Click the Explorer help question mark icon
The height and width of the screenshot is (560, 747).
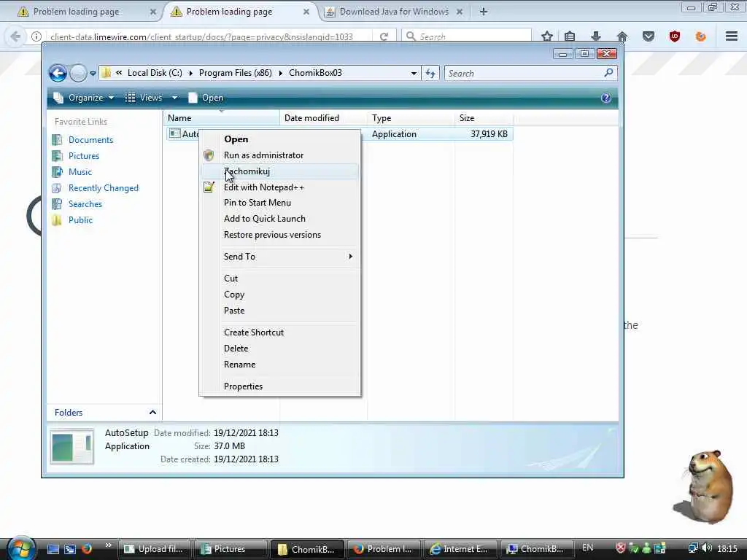[x=606, y=98]
